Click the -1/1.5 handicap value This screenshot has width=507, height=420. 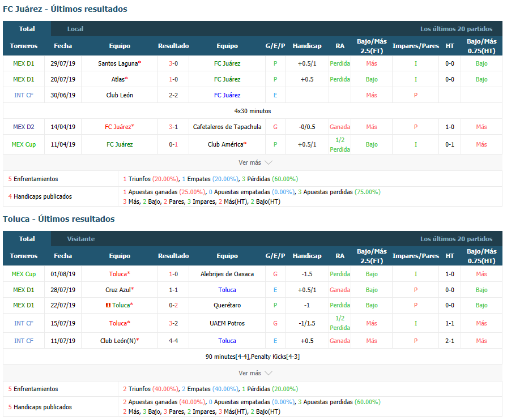point(307,323)
